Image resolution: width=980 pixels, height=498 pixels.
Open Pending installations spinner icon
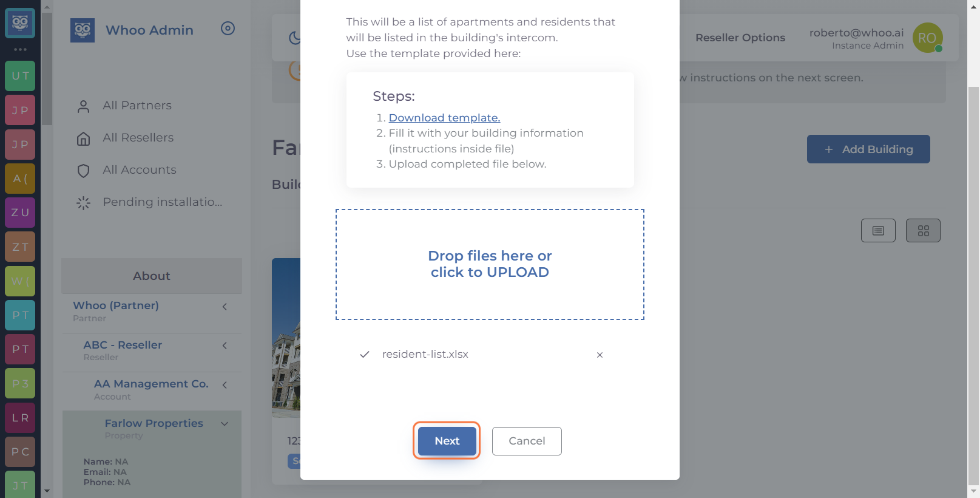84,203
